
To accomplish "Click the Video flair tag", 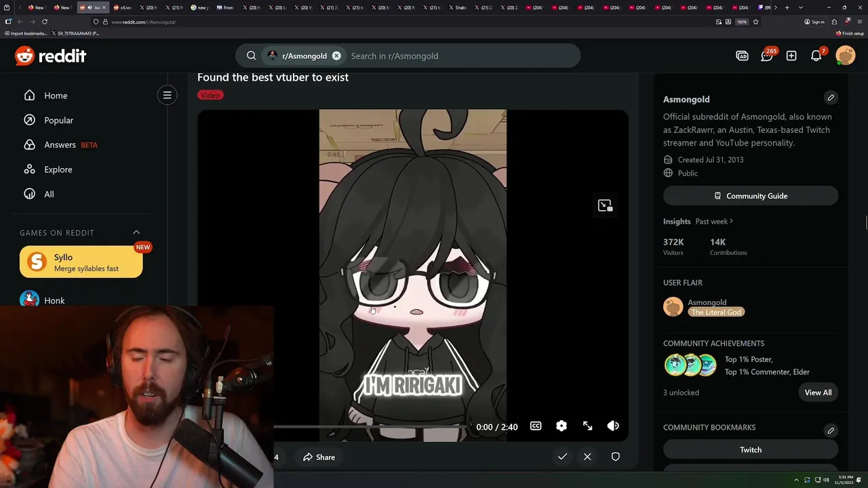I will click(210, 95).
